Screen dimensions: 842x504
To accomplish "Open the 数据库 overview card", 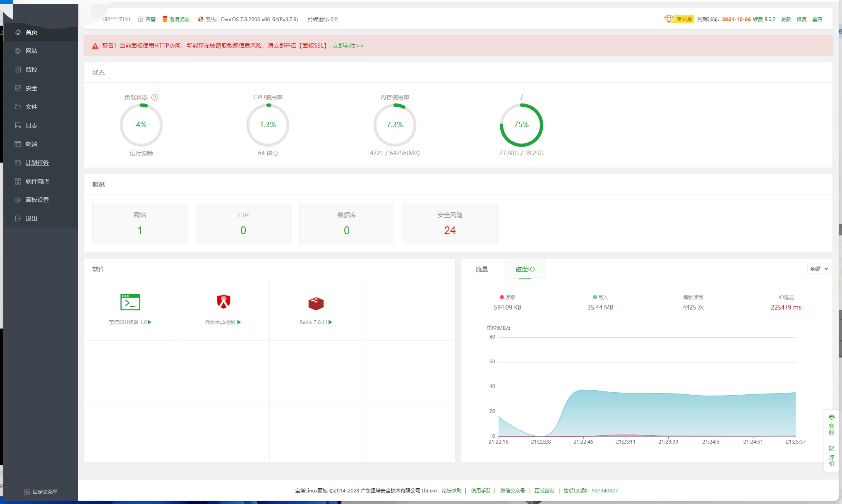I will point(347,223).
